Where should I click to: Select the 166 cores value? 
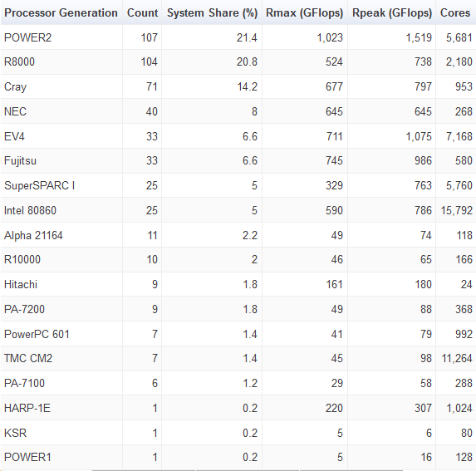464,260
